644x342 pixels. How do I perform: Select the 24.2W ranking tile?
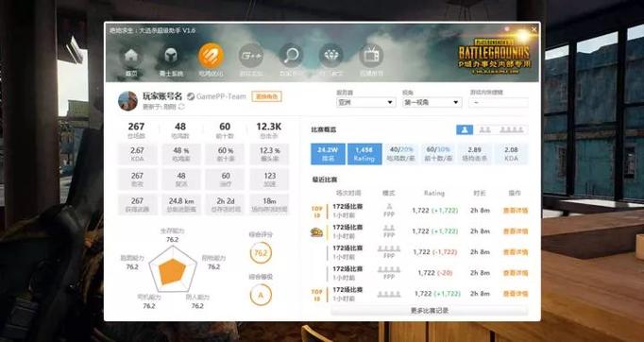[x=328, y=154]
